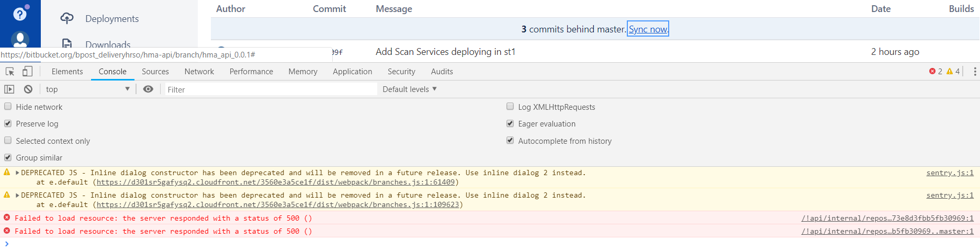Viewport: 980px width, 252px height.
Task: Open the DevTools three-dot menu
Action: (975, 72)
